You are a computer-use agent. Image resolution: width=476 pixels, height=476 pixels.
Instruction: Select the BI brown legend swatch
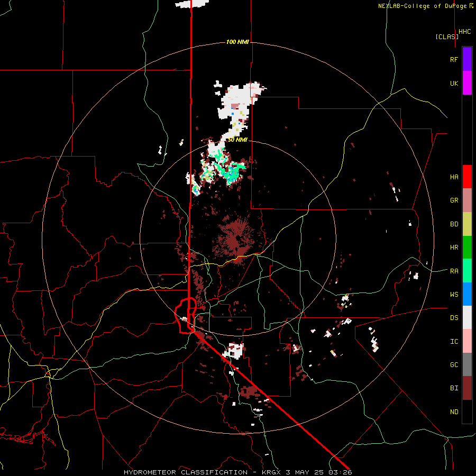467,388
